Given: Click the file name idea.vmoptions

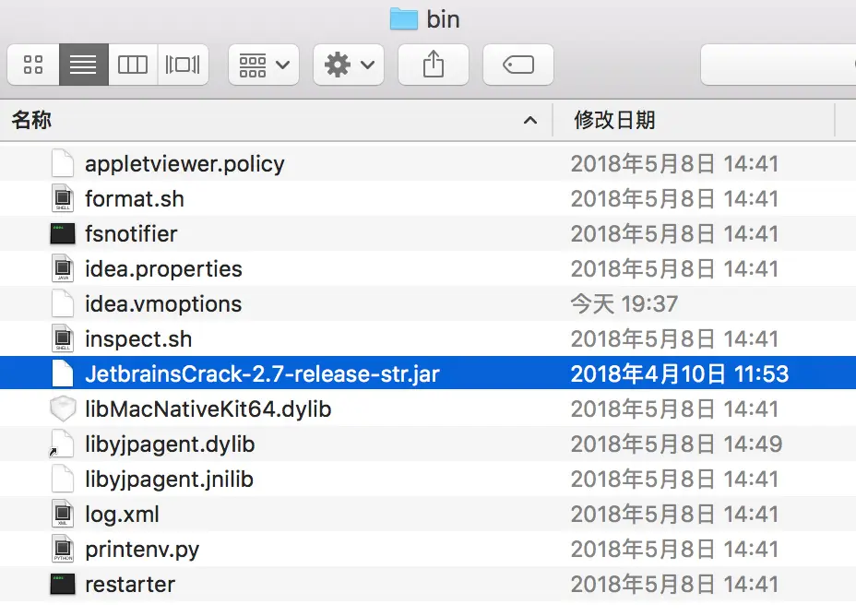Looking at the screenshot, I should click(163, 304).
